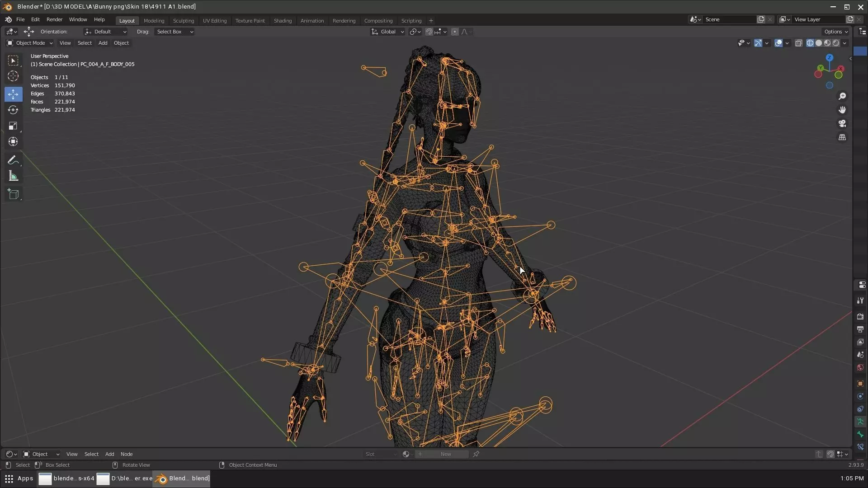Switch to rendered viewport shading
The width and height of the screenshot is (868, 488).
click(836, 43)
